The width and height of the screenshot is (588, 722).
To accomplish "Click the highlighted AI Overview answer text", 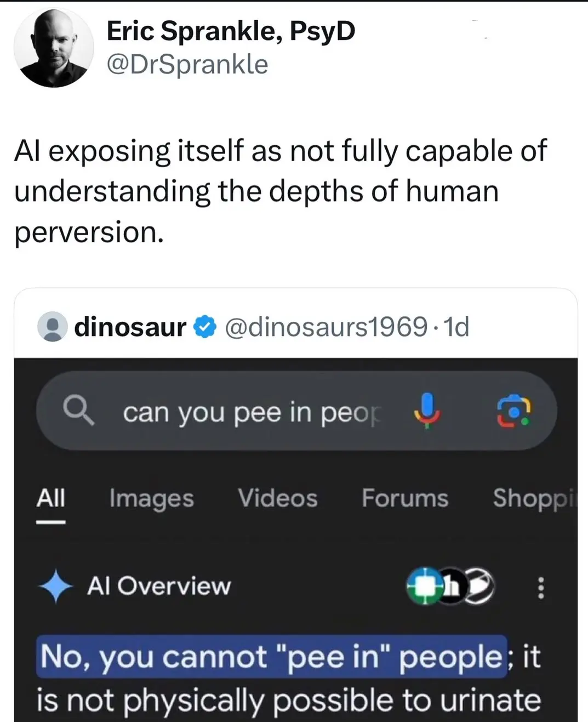I will pyautogui.click(x=272, y=656).
